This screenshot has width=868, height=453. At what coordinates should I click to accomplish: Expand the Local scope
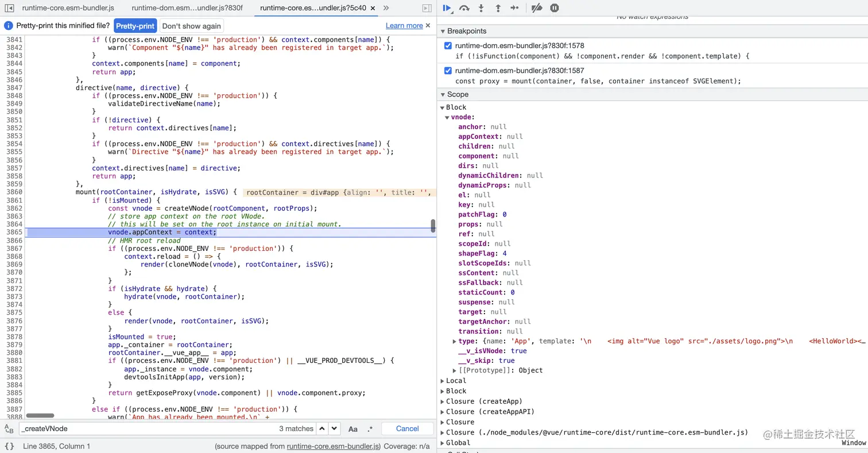click(443, 381)
